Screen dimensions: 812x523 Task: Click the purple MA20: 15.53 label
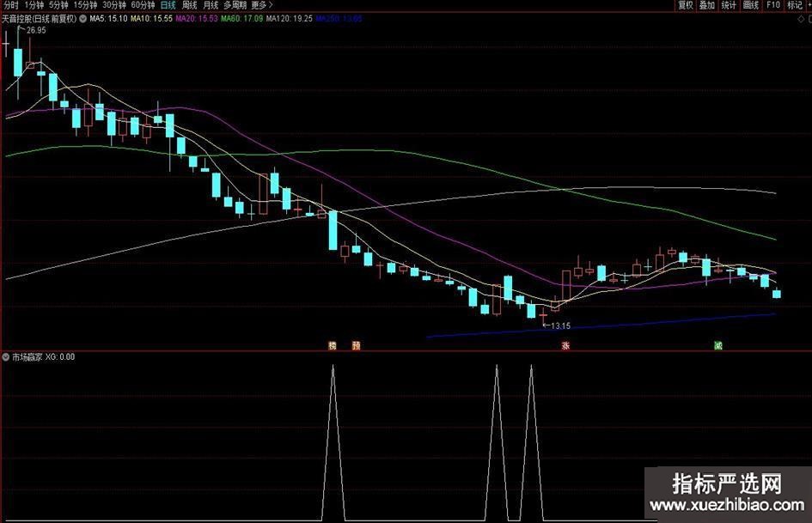coord(196,19)
